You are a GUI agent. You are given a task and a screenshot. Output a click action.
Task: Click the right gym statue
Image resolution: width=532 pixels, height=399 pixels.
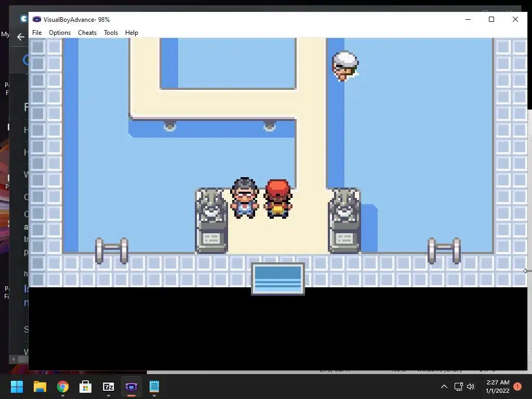click(x=344, y=220)
